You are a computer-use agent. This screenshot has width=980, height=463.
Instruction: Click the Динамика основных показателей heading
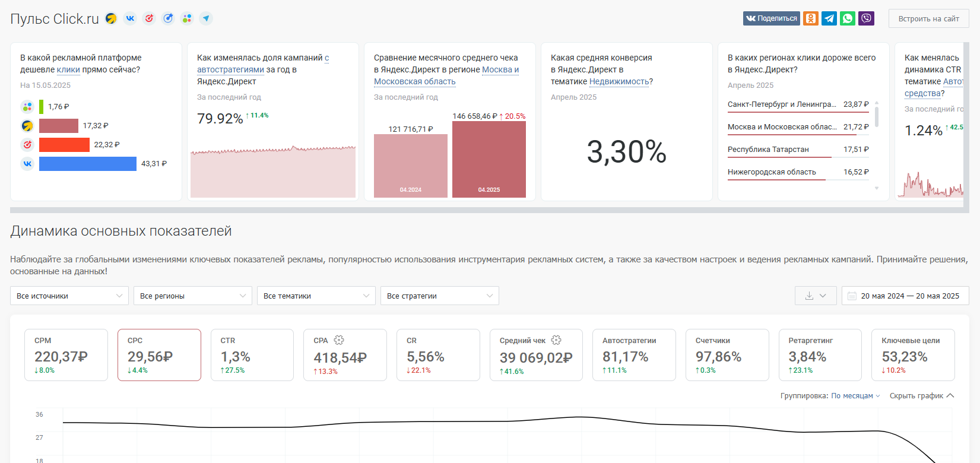click(x=121, y=231)
